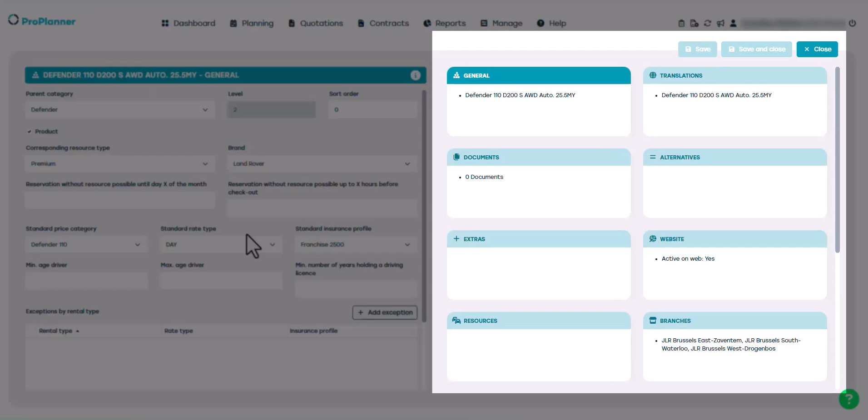Open the Brand dropdown
This screenshot has height=420, width=868.
322,164
